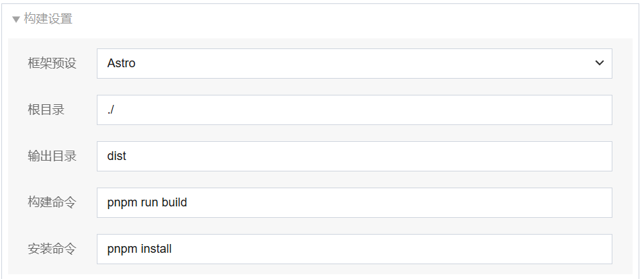This screenshot has width=644, height=279.
Task: Focus the 安装命令 input field
Action: point(354,249)
